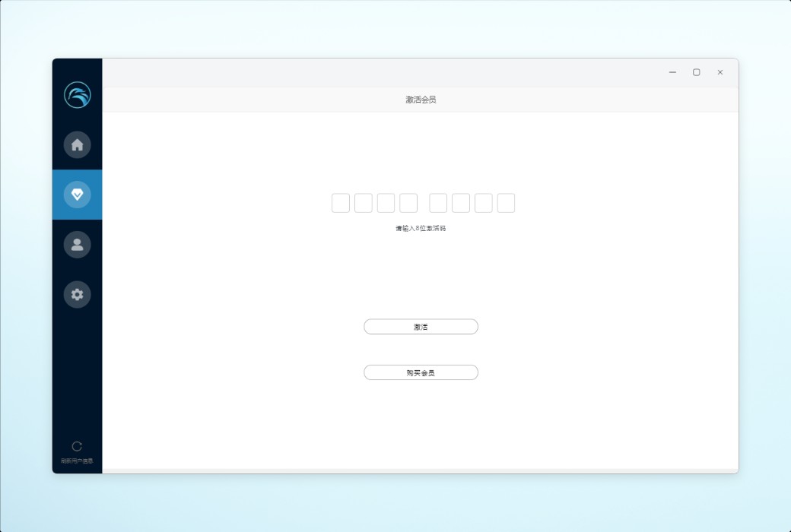
Task: Click the eagle logo in sidebar
Action: click(77, 95)
